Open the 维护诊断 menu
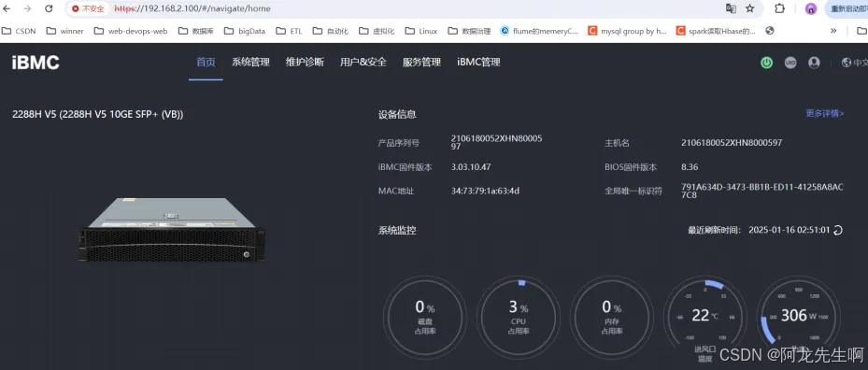 tap(305, 62)
